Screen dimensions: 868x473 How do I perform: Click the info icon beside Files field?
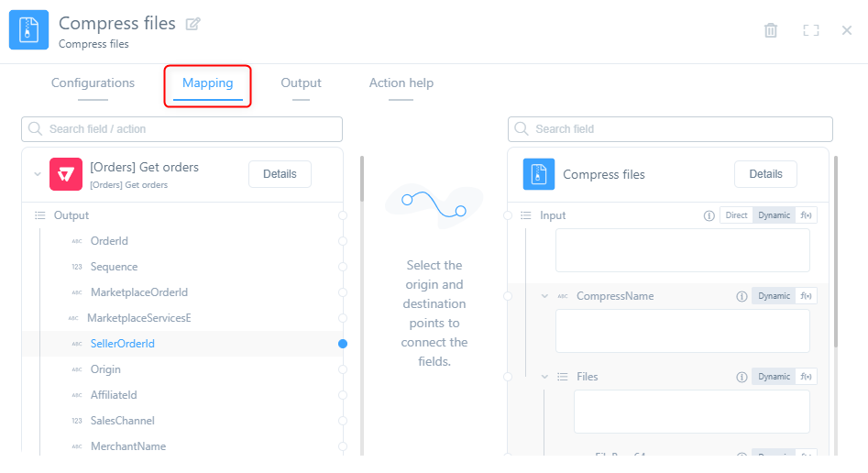point(742,377)
